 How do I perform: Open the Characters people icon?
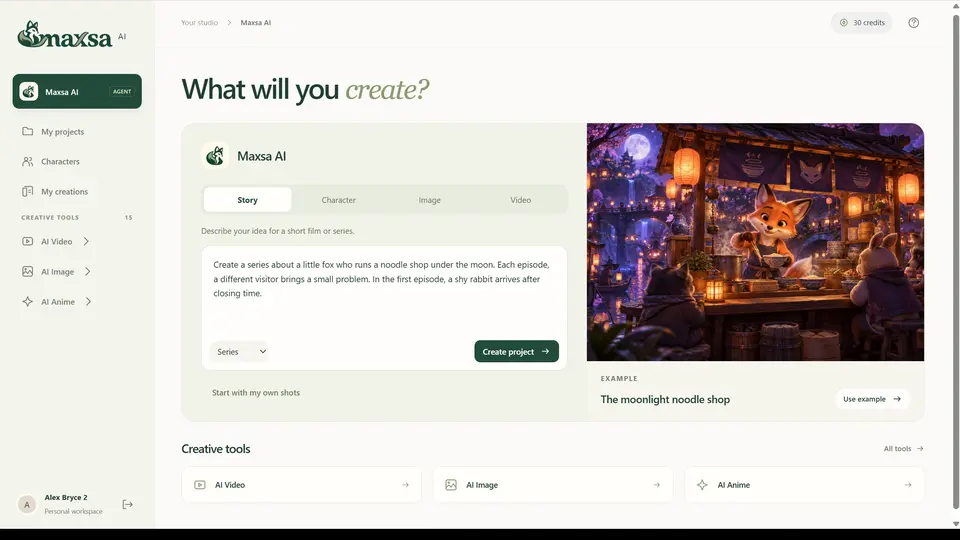coord(28,161)
